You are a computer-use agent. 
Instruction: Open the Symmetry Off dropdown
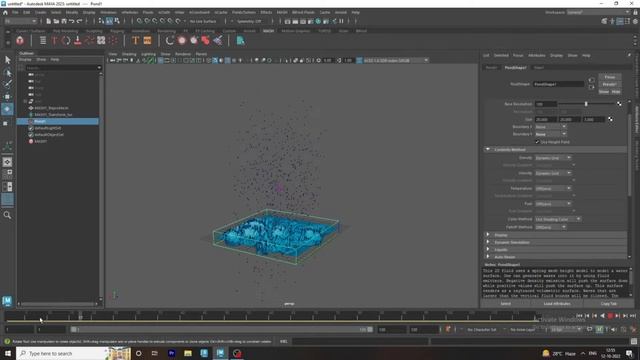tap(249, 21)
